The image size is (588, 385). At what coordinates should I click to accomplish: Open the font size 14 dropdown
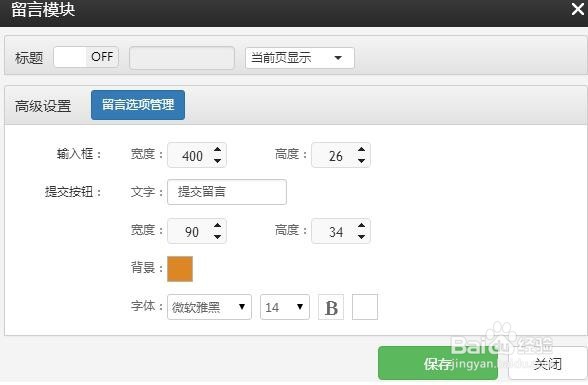(x=285, y=307)
